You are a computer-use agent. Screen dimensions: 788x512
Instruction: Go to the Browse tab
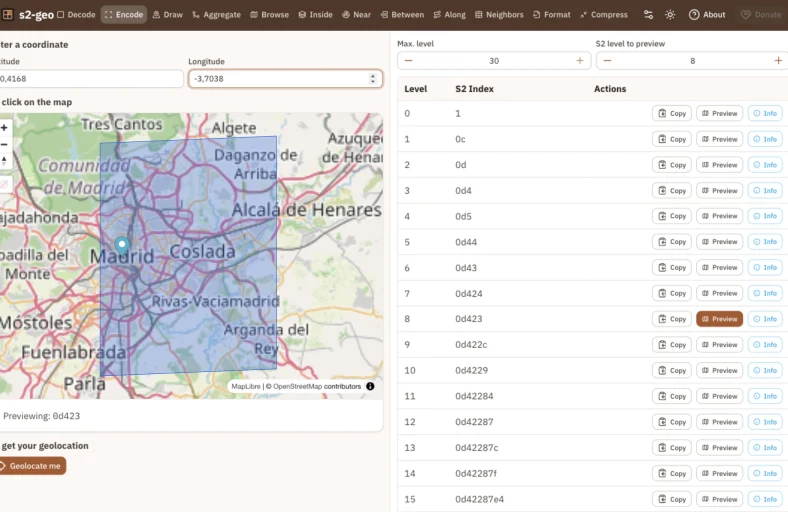tap(269, 15)
